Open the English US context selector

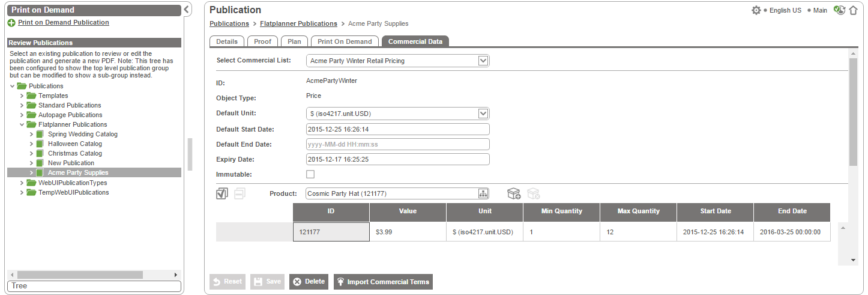(x=785, y=10)
